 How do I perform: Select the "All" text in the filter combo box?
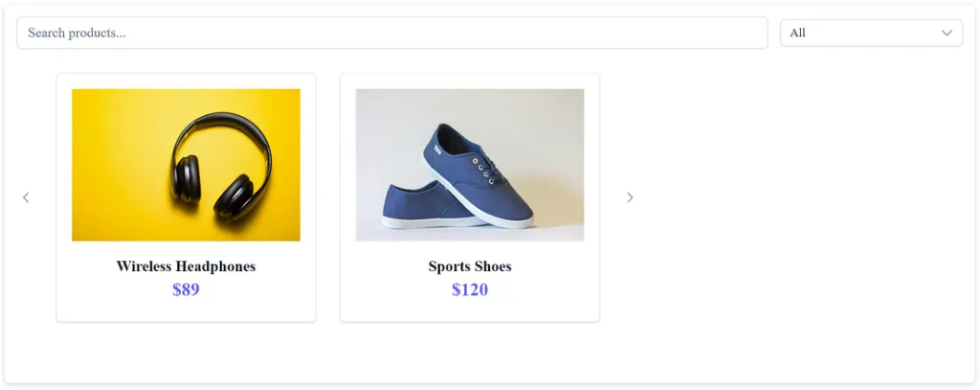click(x=798, y=33)
